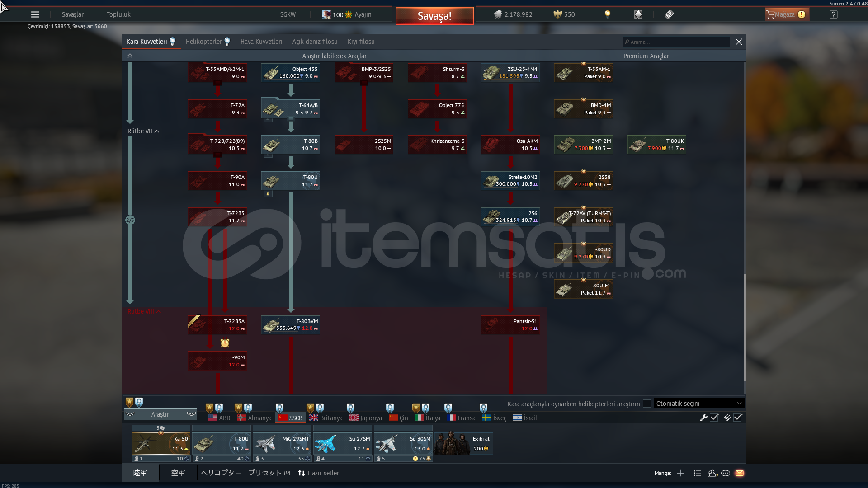Select the T-72AV (TURMS-T) Paket vehicle
The height and width of the screenshot is (488, 868).
coord(584,217)
